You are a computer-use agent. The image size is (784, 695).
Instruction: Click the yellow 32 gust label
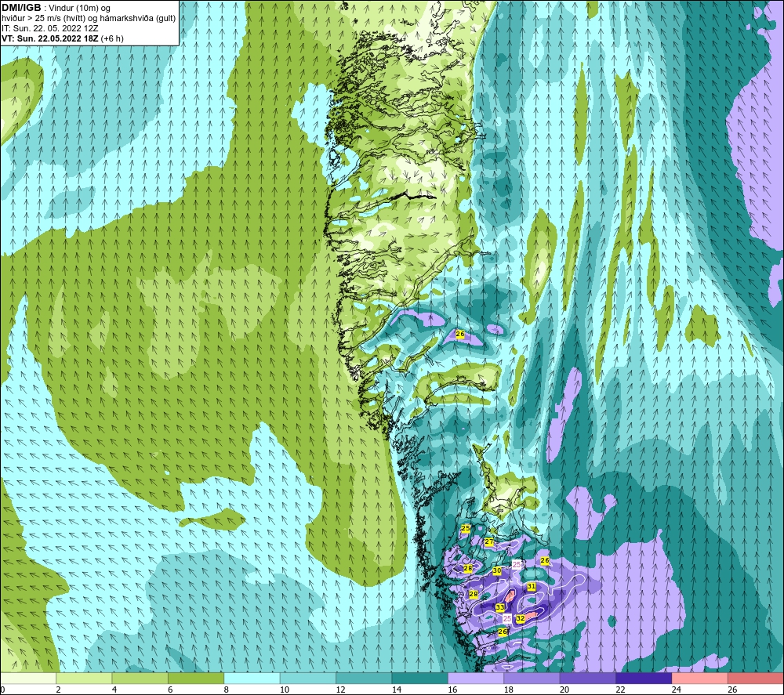[521, 618]
